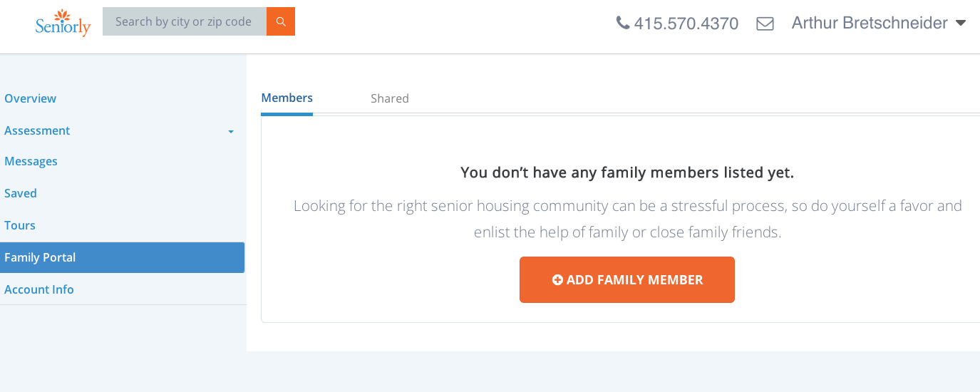Open messages via the envelope icon
The image size is (980, 392).
click(x=765, y=24)
